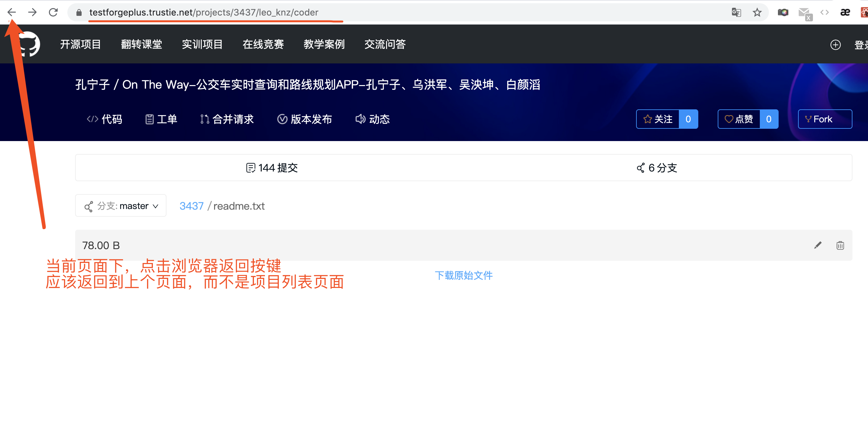Image resolution: width=868 pixels, height=440 pixels.
Task: Switch to the 合并请求 tab
Action: [x=227, y=119]
